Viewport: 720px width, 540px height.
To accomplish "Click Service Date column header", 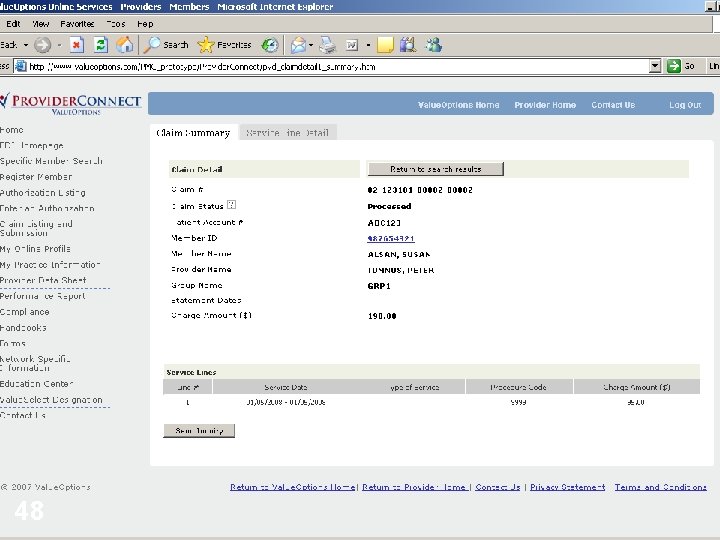I will (x=286, y=387).
